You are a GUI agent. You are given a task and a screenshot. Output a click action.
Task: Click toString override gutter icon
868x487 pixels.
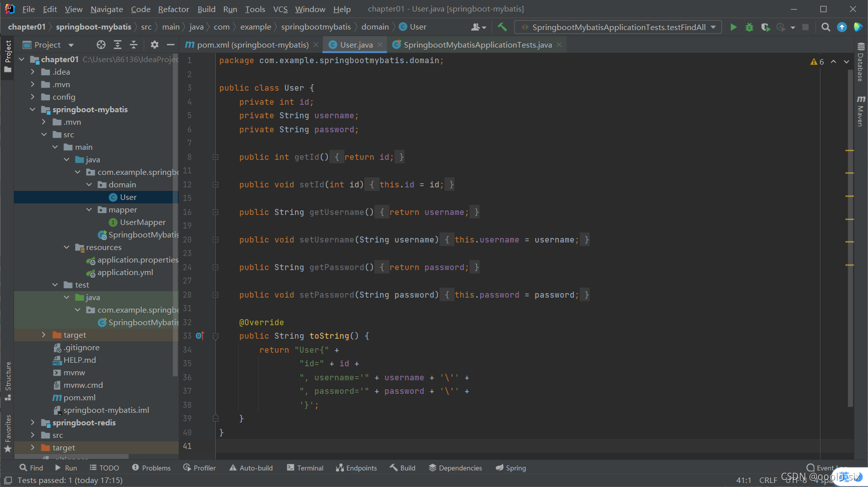(x=200, y=336)
